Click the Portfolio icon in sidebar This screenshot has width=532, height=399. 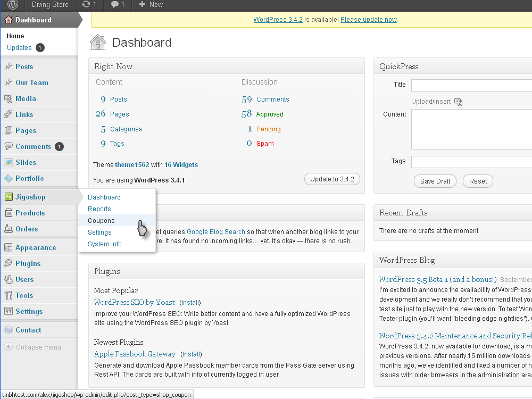(9, 178)
